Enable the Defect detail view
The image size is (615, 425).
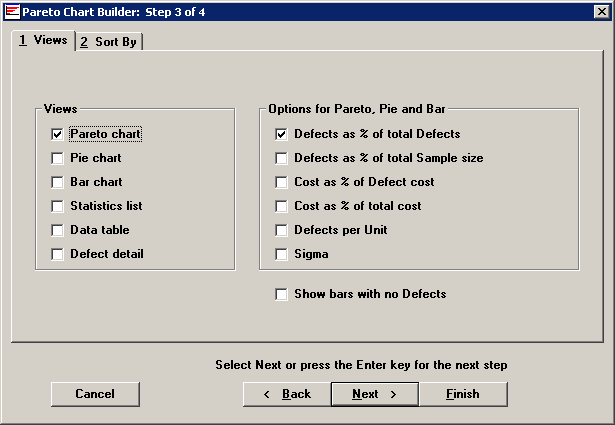coord(58,254)
